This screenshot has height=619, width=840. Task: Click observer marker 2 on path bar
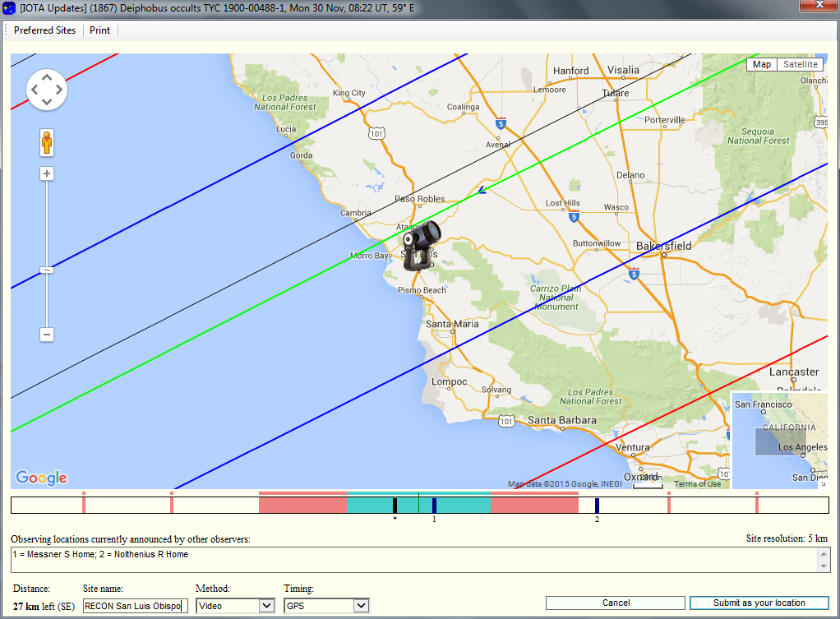[597, 506]
